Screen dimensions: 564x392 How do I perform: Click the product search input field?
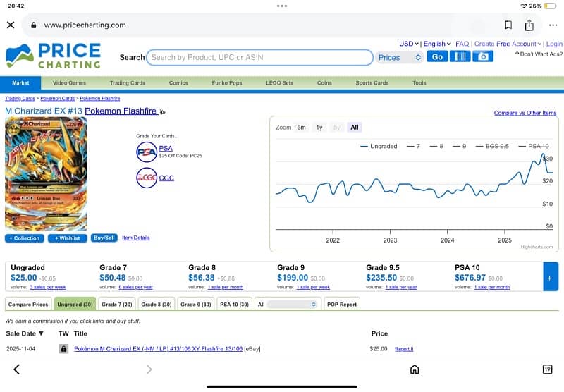pyautogui.click(x=259, y=57)
